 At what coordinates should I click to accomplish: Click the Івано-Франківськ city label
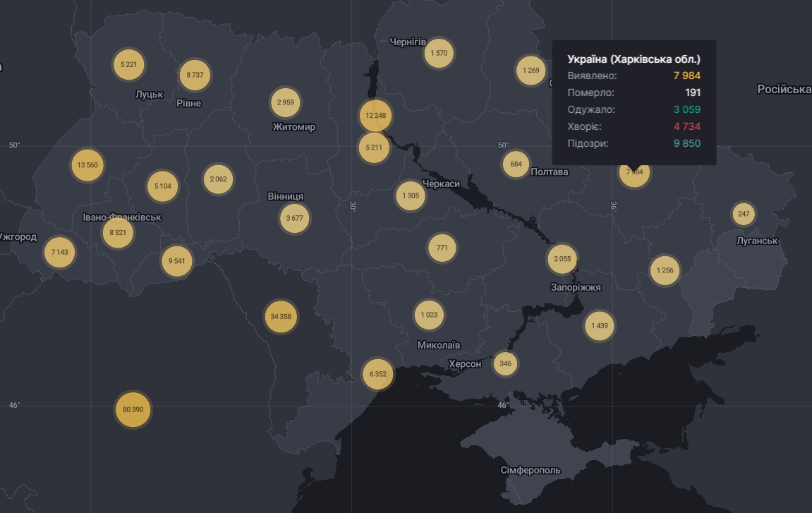coord(122,217)
